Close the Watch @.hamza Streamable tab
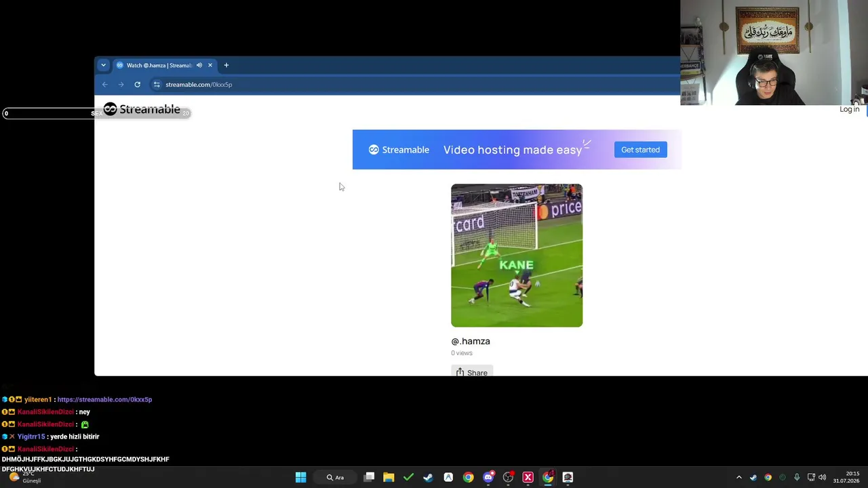The image size is (868, 488). coord(210,65)
